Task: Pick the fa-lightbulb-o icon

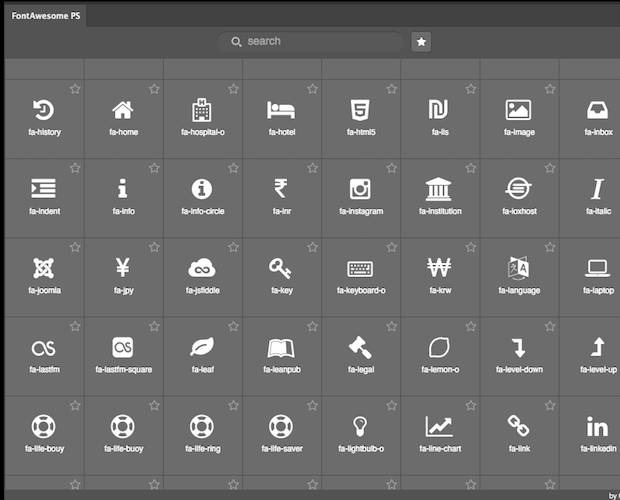Action: click(x=360, y=427)
